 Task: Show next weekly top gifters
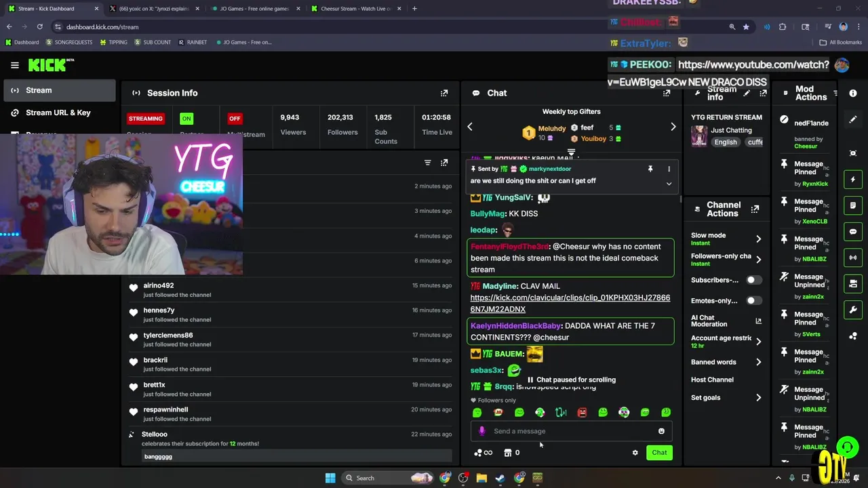[673, 127]
